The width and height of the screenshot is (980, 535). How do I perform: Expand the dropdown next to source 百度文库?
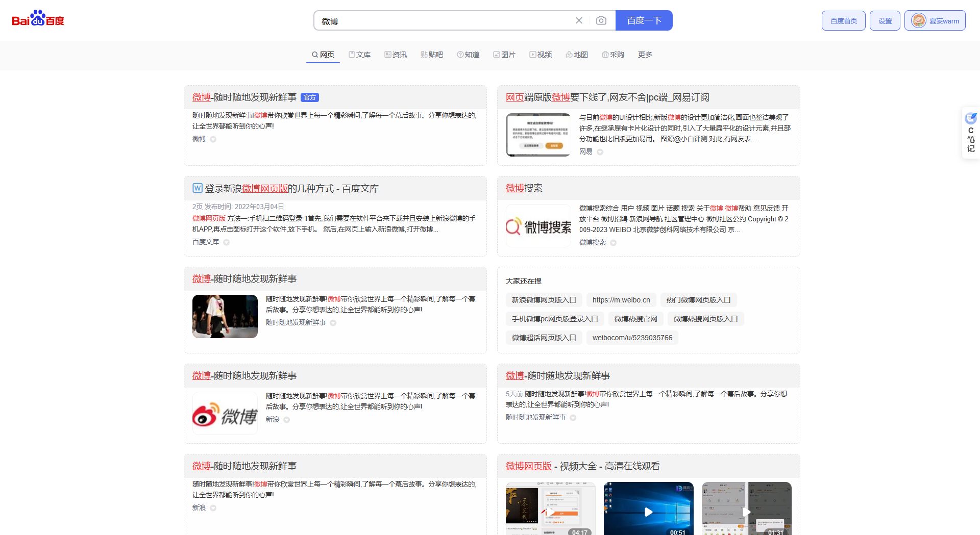[227, 242]
